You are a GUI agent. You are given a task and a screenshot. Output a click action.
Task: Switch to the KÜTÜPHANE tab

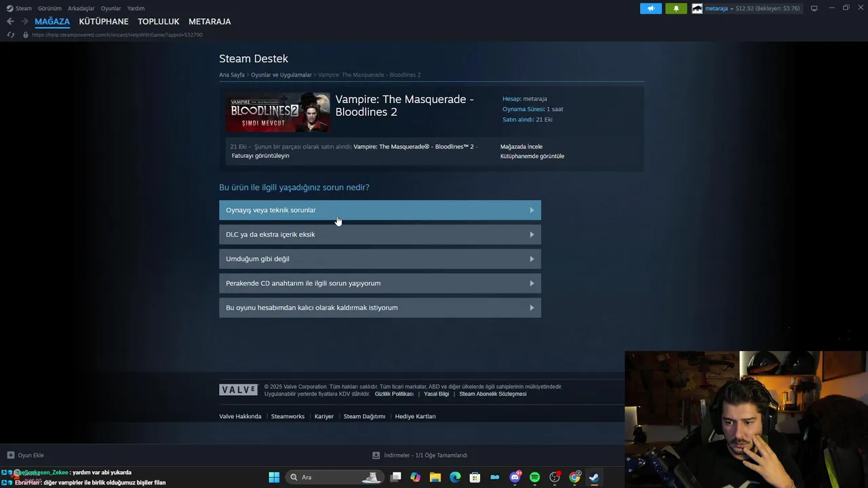[x=104, y=22]
